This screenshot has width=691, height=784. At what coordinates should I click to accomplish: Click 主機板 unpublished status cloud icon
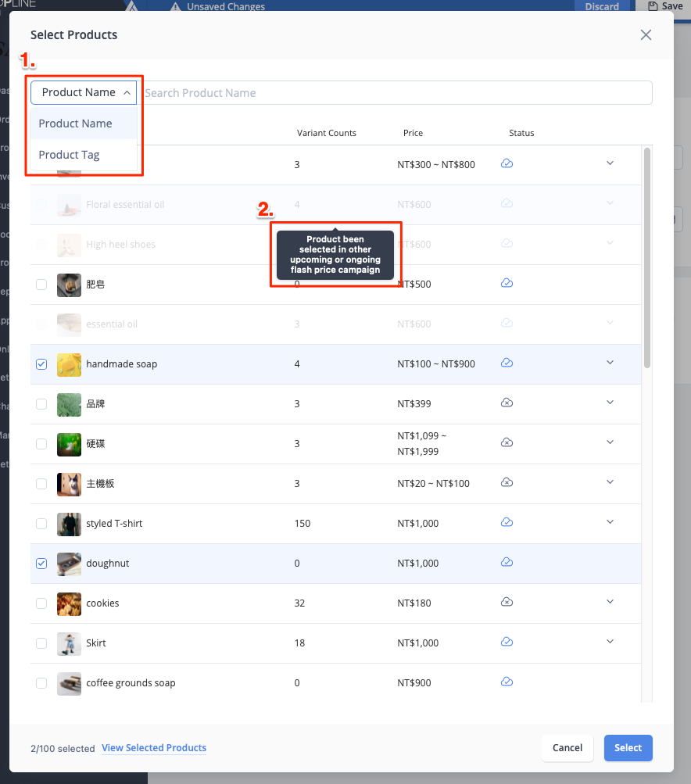[507, 482]
